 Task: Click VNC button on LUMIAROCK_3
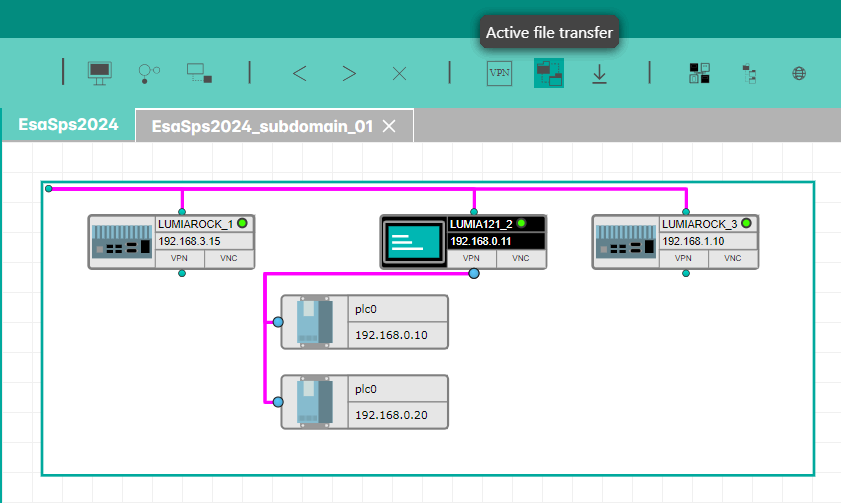click(x=733, y=258)
